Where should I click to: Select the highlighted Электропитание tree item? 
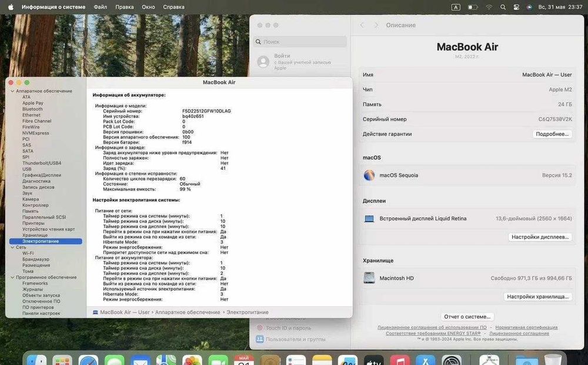coord(46,242)
